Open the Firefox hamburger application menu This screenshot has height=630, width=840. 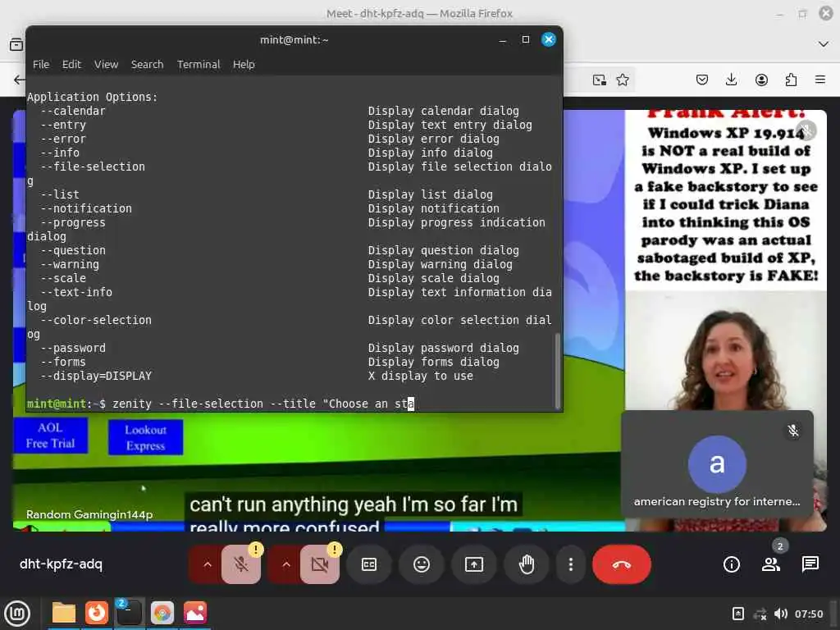(820, 80)
